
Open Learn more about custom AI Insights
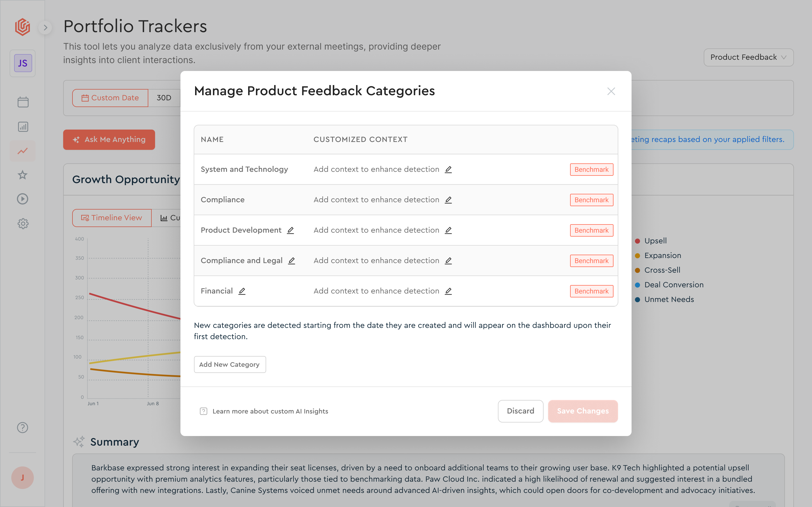tap(270, 411)
